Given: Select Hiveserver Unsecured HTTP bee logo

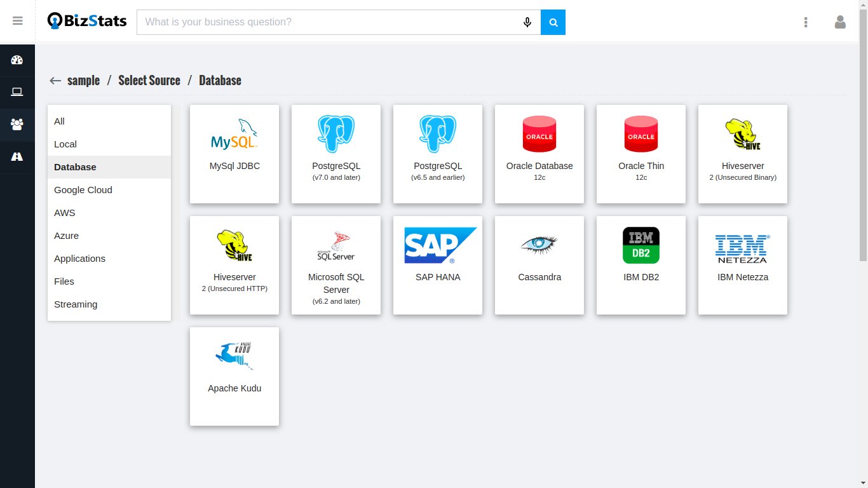Looking at the screenshot, I should coord(234,245).
